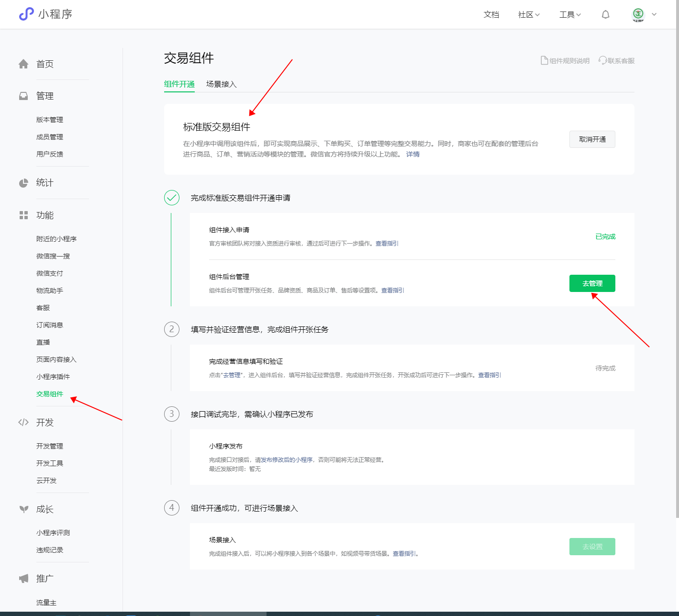Click the 功能 section heading
This screenshot has width=679, height=616.
click(45, 215)
